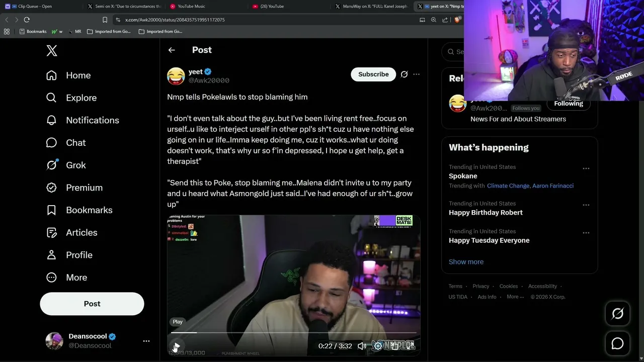Click yeet's avatar on the post

click(176, 76)
